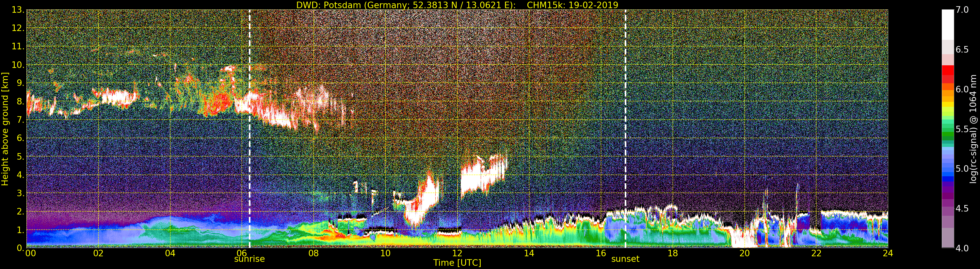Click the '24' tick on time axis
This screenshot has height=269, width=980.
(x=888, y=253)
